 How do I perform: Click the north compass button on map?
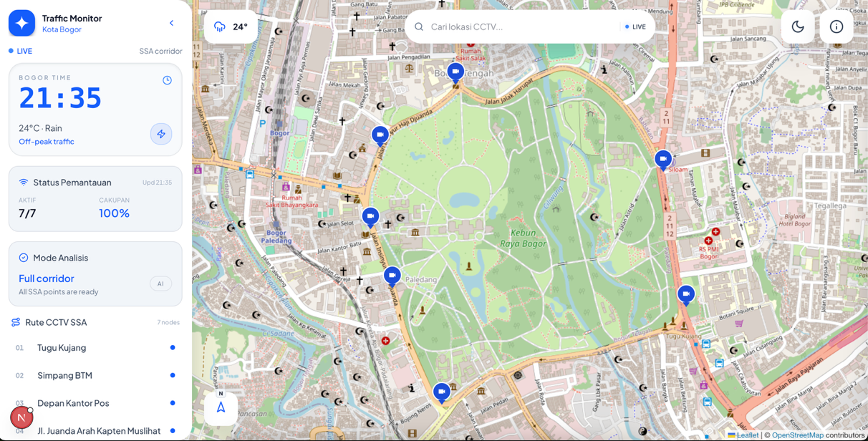tap(221, 407)
